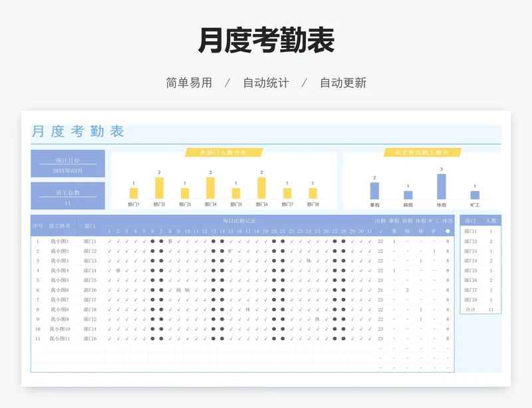Click the 休 mark in 我小图3's row
The height and width of the screenshot is (408, 532).
click(x=309, y=260)
